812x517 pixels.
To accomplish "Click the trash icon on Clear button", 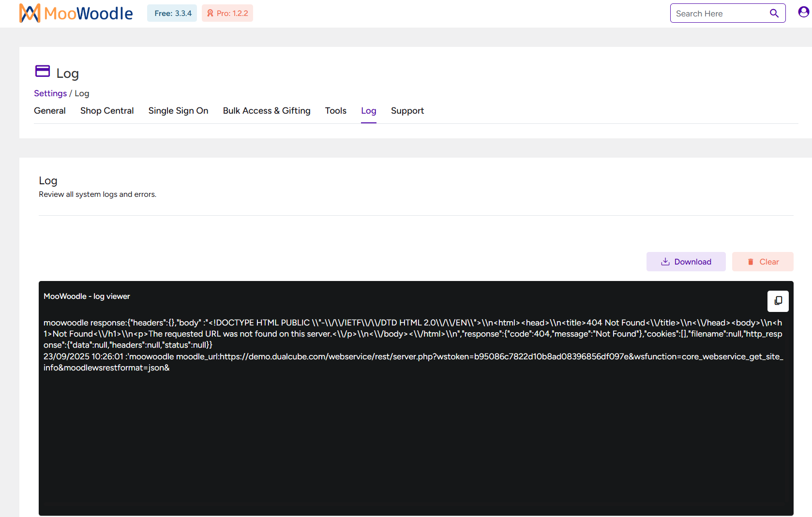I will (751, 261).
